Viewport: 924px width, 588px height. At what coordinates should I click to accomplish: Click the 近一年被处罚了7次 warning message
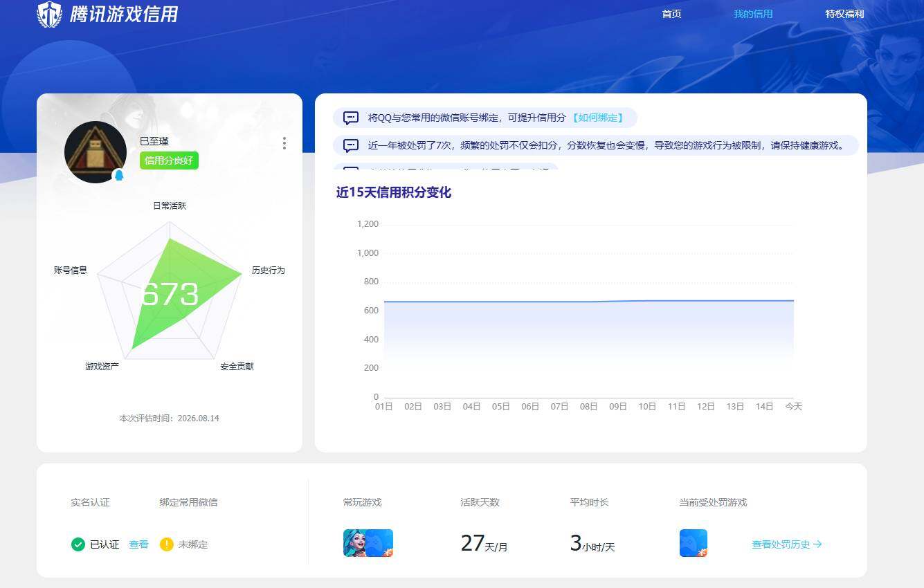[x=606, y=145]
